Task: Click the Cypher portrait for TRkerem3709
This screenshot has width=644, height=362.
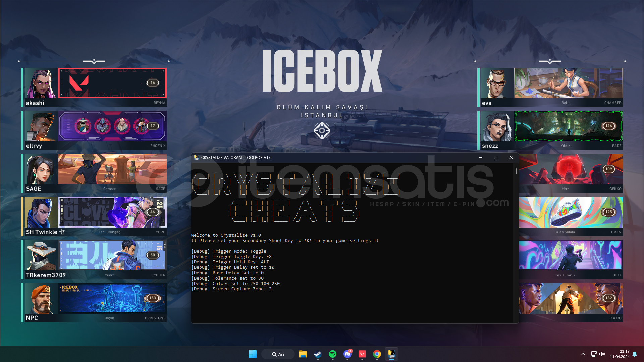Action: point(41,255)
